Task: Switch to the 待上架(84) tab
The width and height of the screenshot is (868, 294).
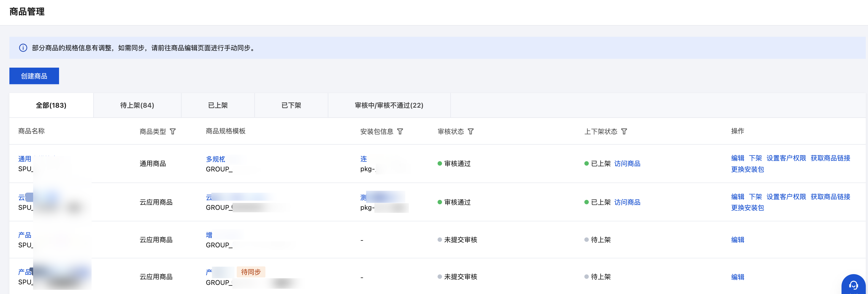Action: click(137, 105)
